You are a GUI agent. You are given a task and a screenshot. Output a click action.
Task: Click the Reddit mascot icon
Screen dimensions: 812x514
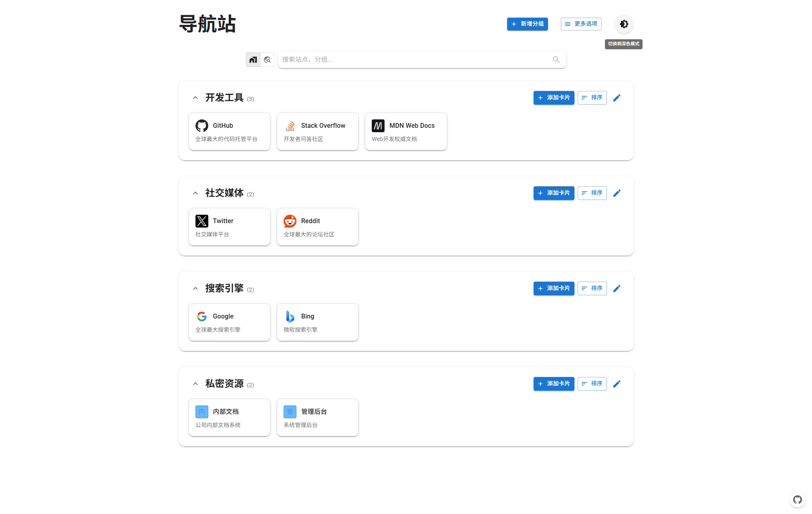click(x=290, y=221)
